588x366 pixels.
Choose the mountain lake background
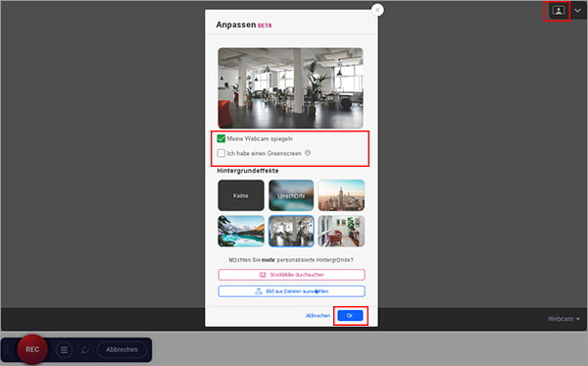coord(241,231)
